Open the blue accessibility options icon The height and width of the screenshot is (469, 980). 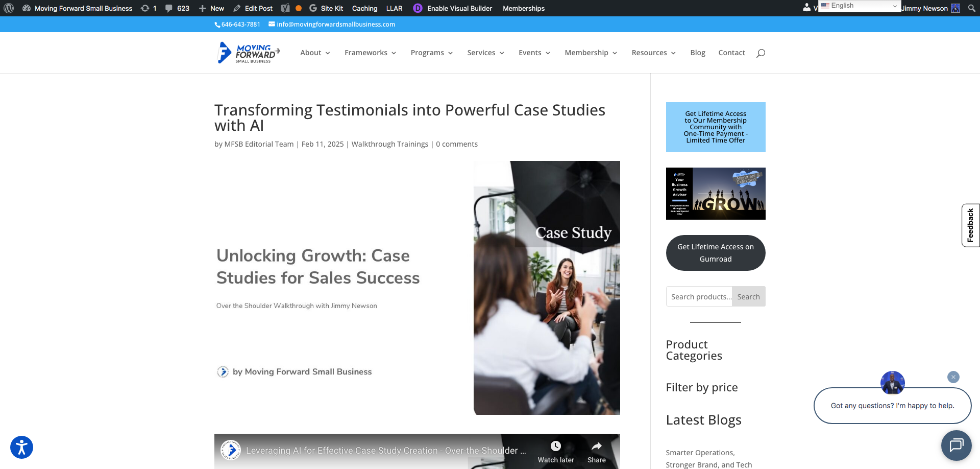[x=20, y=447]
